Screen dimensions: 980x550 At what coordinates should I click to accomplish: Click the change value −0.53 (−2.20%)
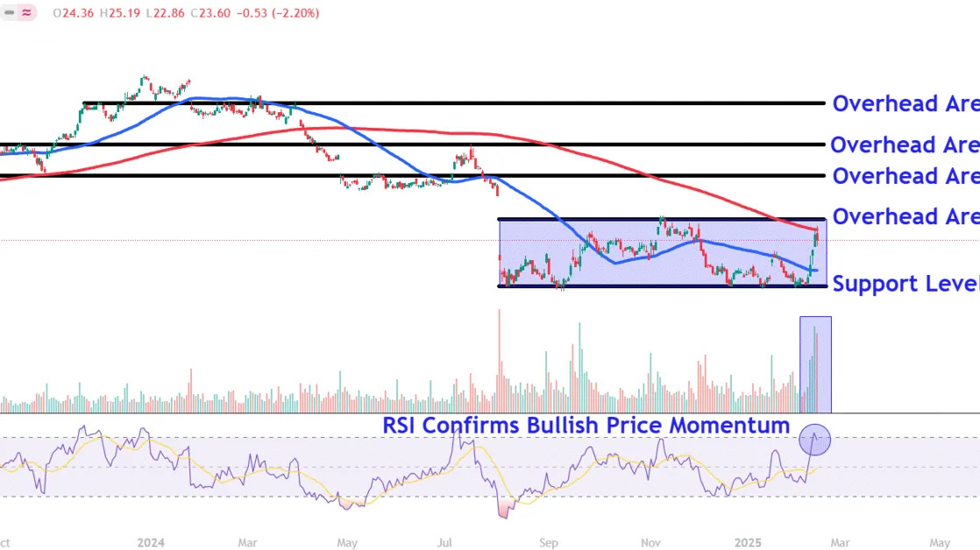click(278, 13)
